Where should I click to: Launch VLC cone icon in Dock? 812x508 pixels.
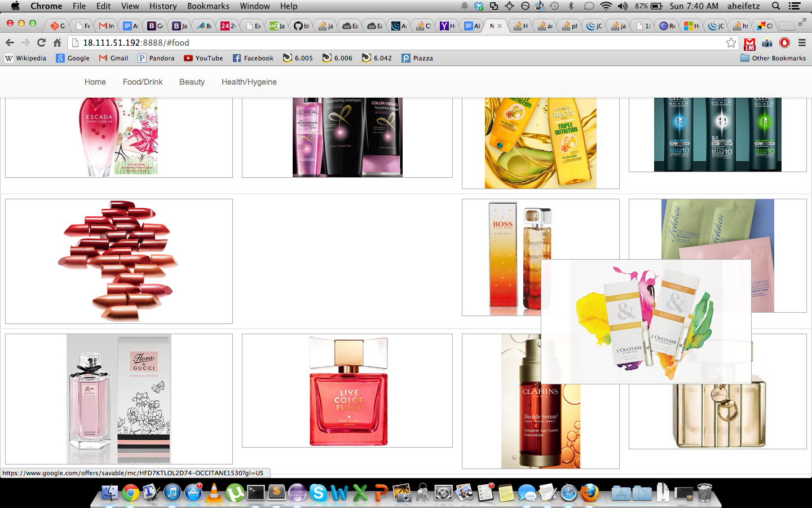[x=214, y=492]
